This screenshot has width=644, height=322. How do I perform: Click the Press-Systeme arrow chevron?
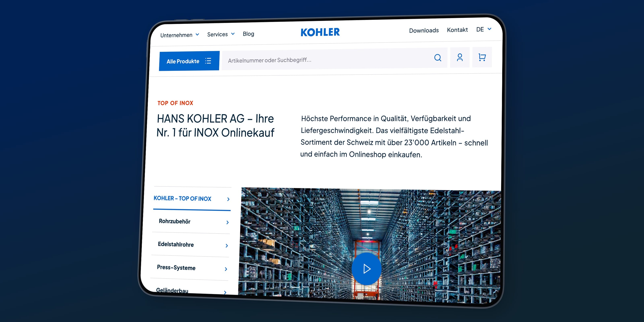[226, 269]
